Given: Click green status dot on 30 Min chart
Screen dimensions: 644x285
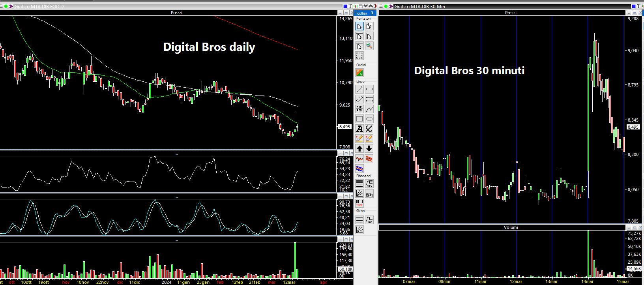Looking at the screenshot, I should click(386, 6).
